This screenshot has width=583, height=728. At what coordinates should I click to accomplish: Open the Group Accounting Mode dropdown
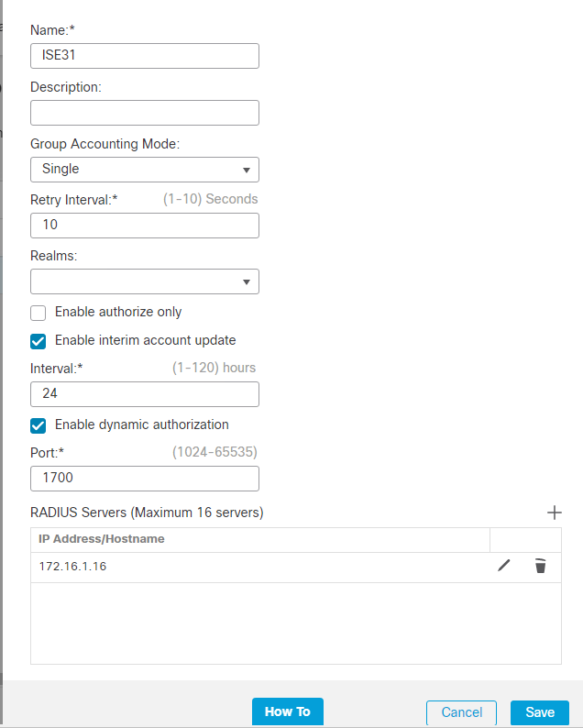pos(145,170)
